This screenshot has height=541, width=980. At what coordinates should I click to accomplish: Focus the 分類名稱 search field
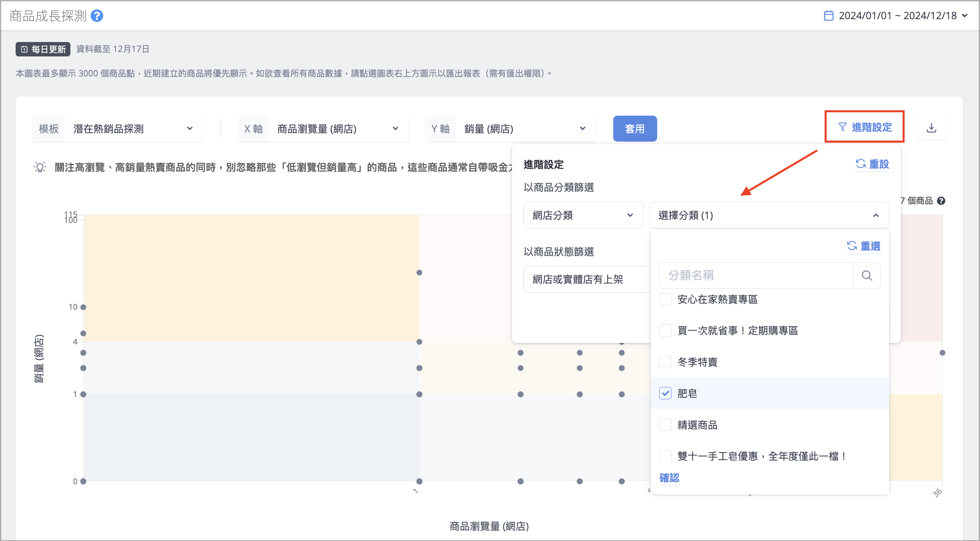(756, 276)
